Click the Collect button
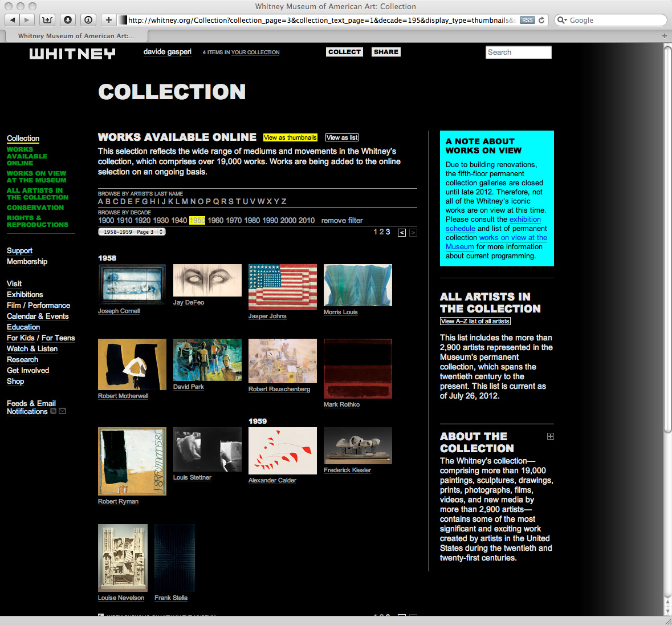The image size is (672, 625). (345, 52)
